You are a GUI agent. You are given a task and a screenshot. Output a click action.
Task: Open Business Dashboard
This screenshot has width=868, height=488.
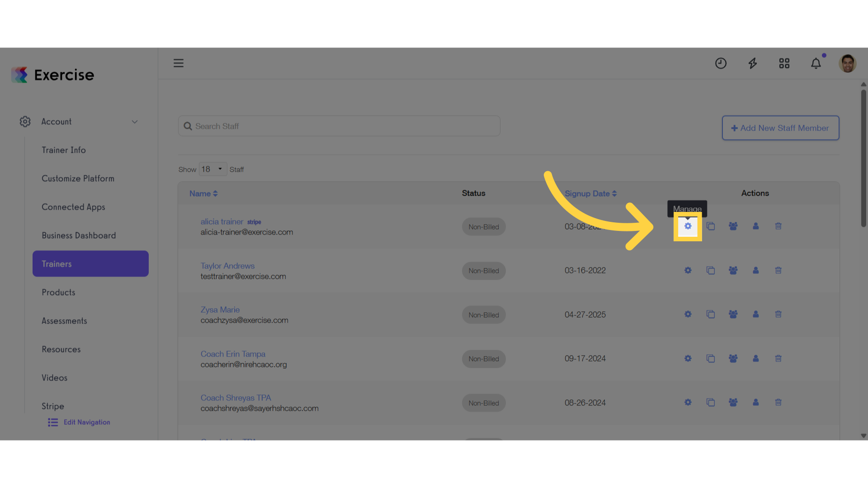pos(79,235)
